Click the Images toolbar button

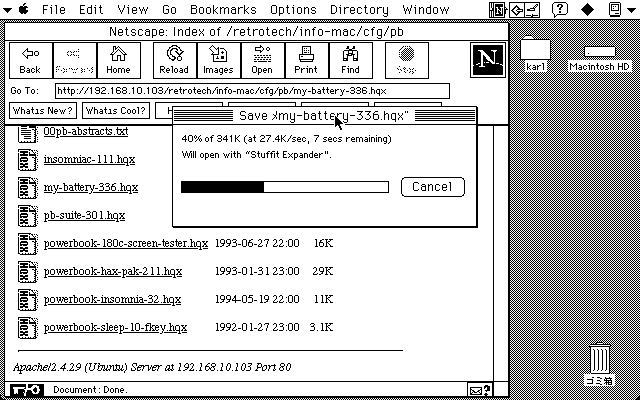click(218, 60)
